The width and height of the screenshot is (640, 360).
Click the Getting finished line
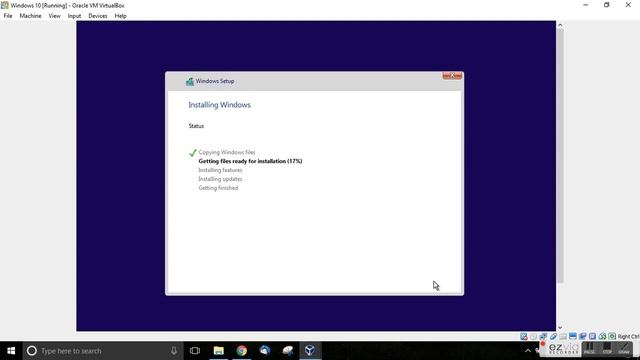tap(218, 188)
